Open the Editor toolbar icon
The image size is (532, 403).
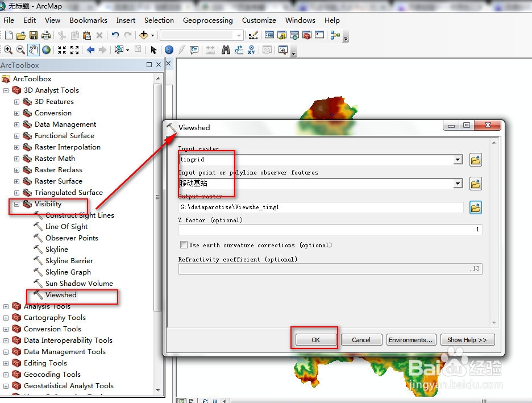coord(253,35)
